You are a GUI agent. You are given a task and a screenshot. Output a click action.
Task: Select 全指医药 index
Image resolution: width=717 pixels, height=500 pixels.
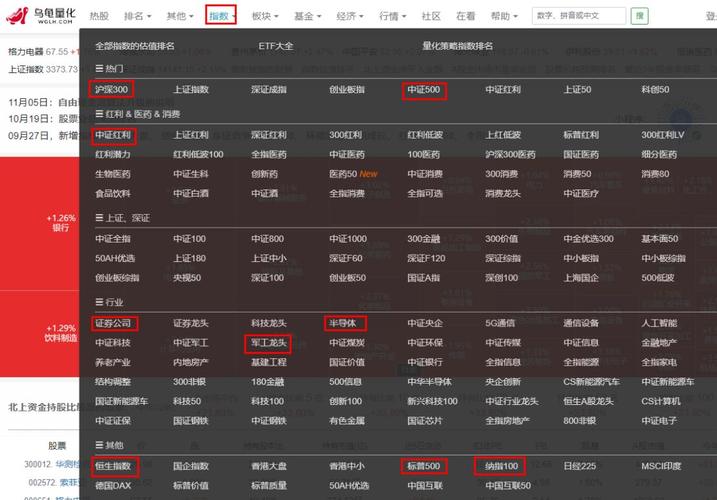(269, 154)
